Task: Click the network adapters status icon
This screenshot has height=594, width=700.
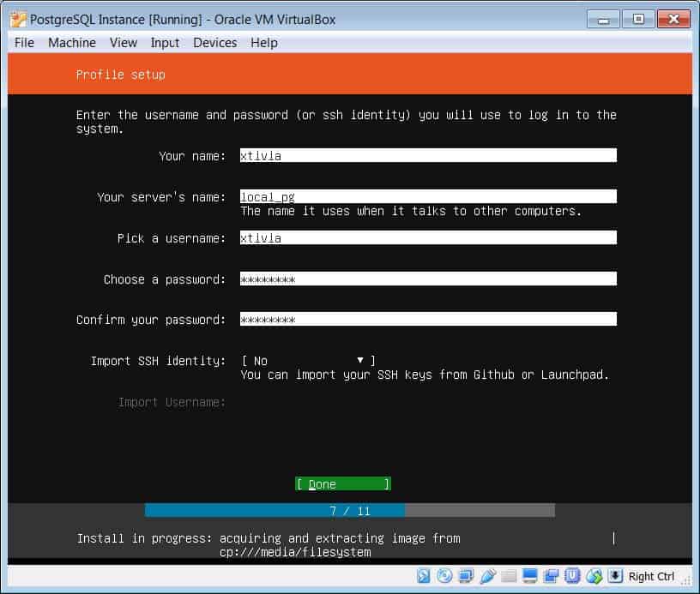Action: click(466, 576)
